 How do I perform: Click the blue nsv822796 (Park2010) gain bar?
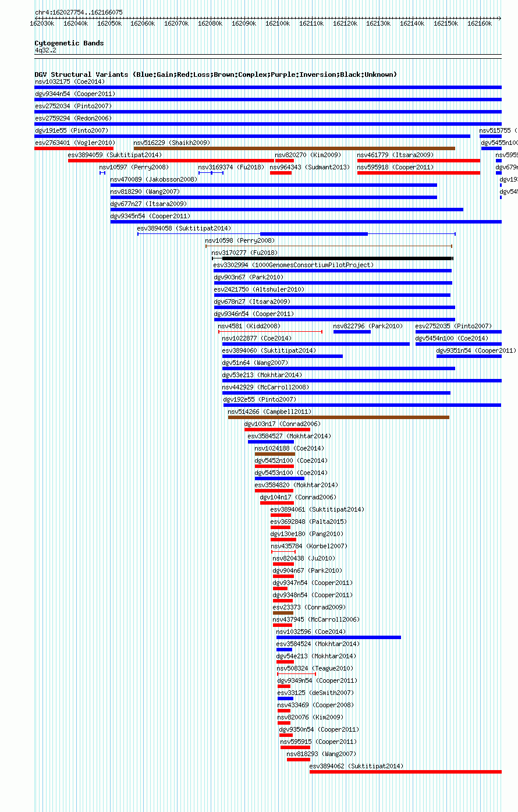click(352, 332)
